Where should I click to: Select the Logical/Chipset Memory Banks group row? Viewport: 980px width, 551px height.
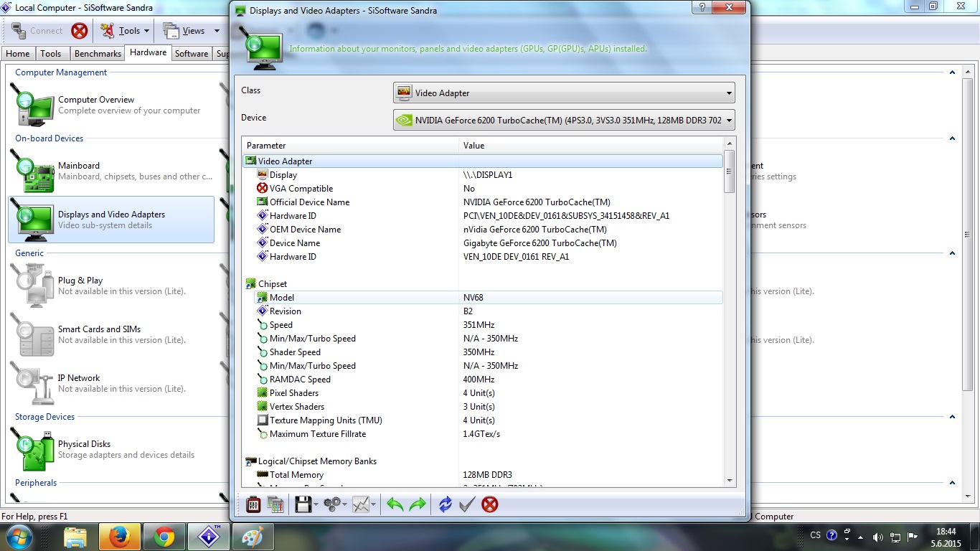coord(483,461)
